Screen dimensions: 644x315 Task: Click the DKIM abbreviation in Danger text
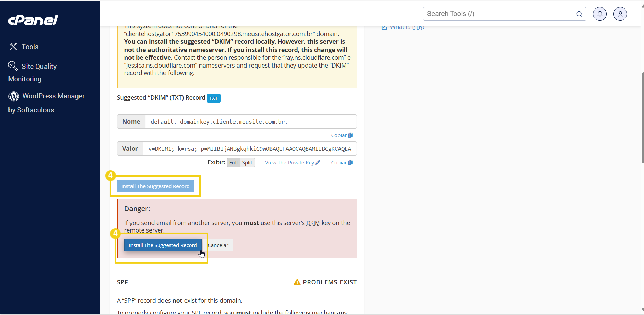313,223
